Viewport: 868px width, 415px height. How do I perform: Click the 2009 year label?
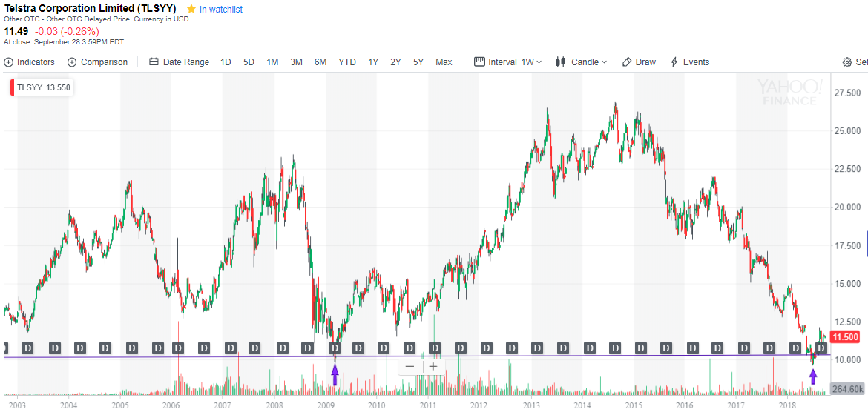pos(326,405)
